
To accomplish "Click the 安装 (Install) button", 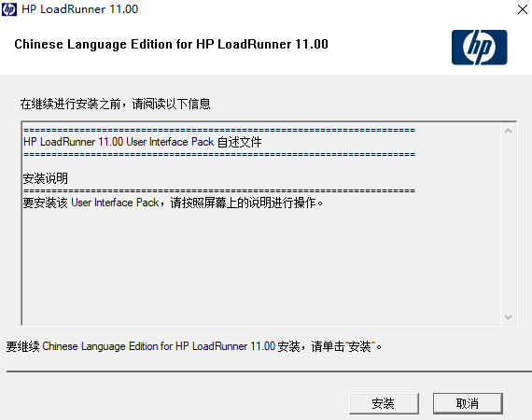I will pyautogui.click(x=384, y=403).
